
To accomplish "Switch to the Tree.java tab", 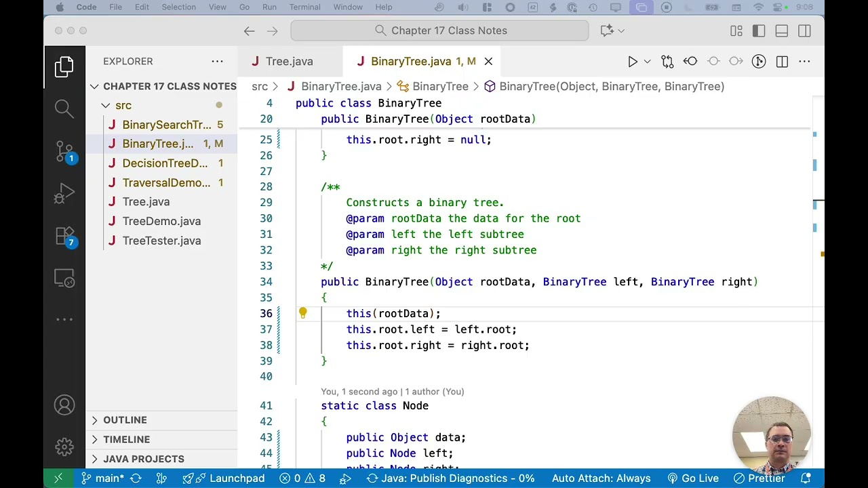I will [289, 62].
